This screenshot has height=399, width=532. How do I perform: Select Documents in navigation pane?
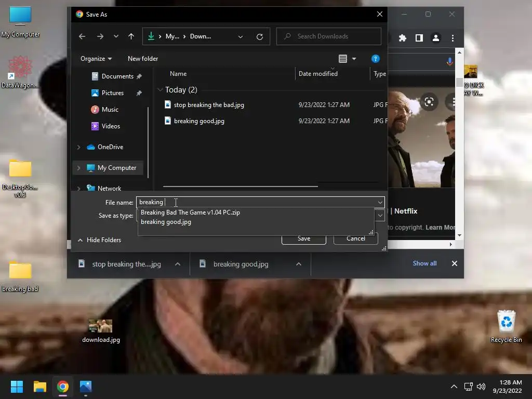point(117,76)
